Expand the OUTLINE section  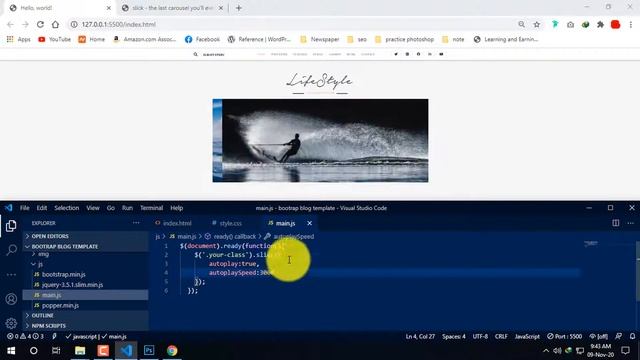85,315
